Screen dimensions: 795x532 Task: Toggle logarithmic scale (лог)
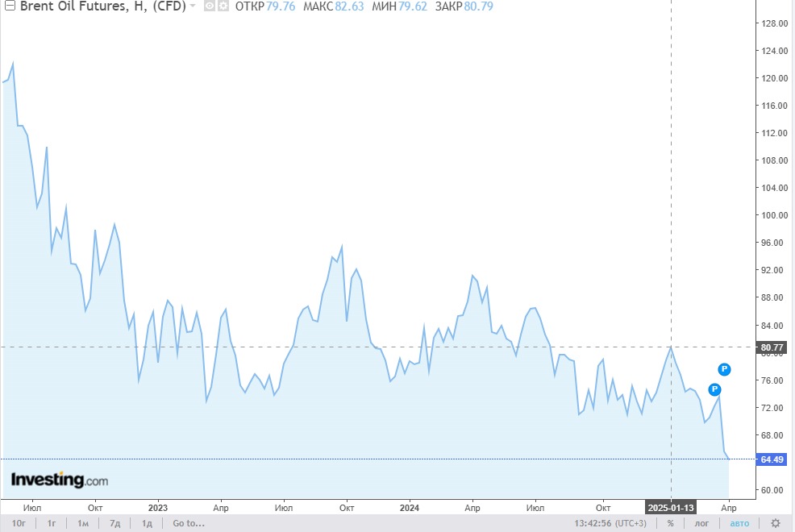(701, 523)
